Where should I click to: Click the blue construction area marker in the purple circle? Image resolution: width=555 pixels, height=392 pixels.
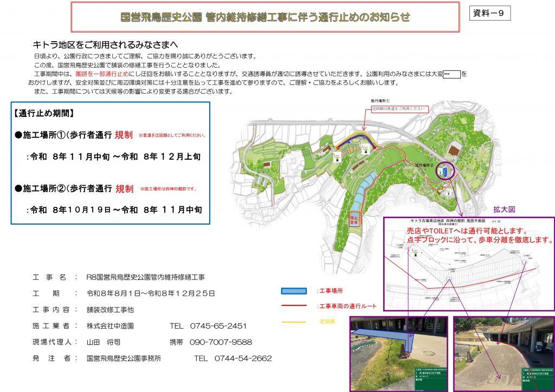point(445,172)
